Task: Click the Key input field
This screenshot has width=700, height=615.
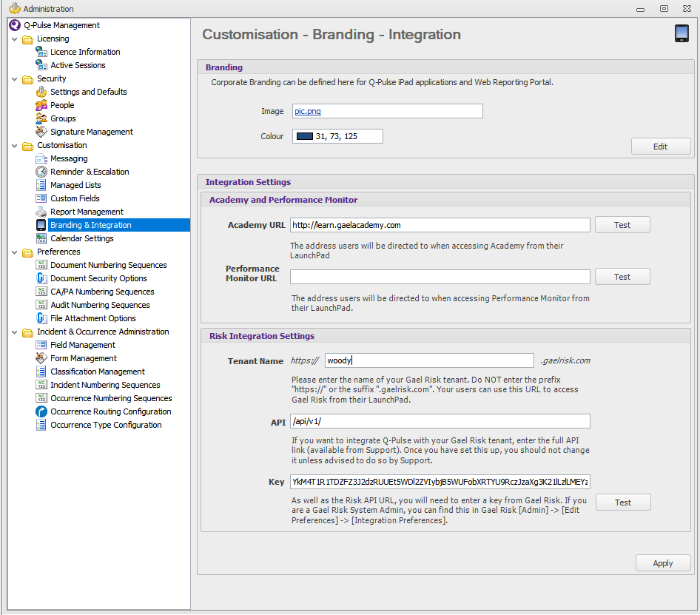Action: (x=440, y=482)
